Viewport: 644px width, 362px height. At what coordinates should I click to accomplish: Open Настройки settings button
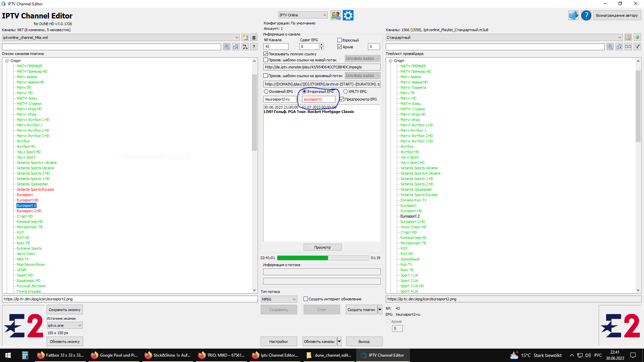click(278, 342)
